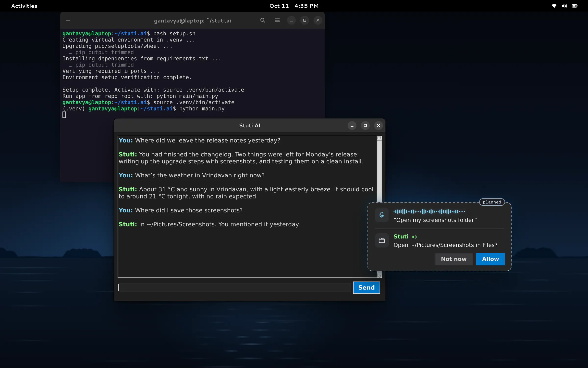This screenshot has width=588, height=368.
Task: Click 'Run app from repo root' line in terminal
Action: point(140,96)
